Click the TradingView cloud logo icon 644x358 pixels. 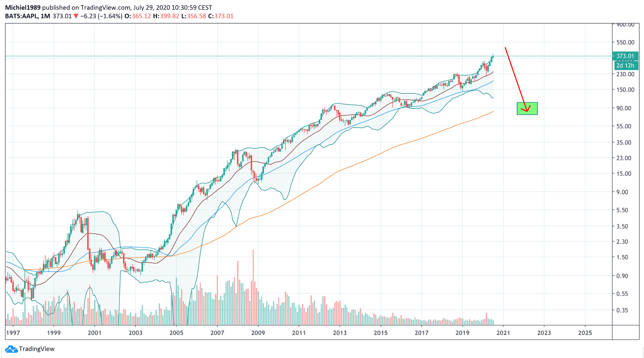11,349
